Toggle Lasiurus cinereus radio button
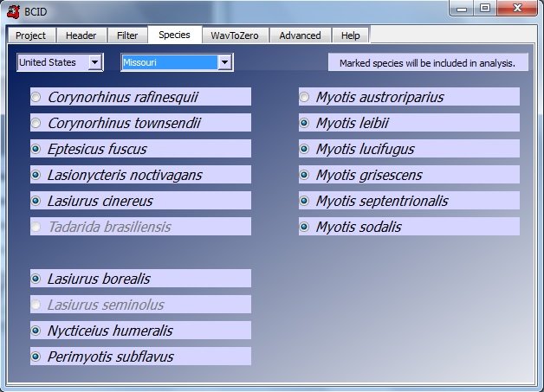This screenshot has width=544, height=392. pyautogui.click(x=36, y=201)
